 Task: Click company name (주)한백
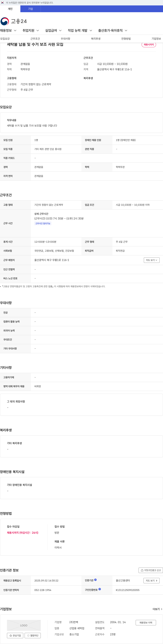(x=74, y=622)
